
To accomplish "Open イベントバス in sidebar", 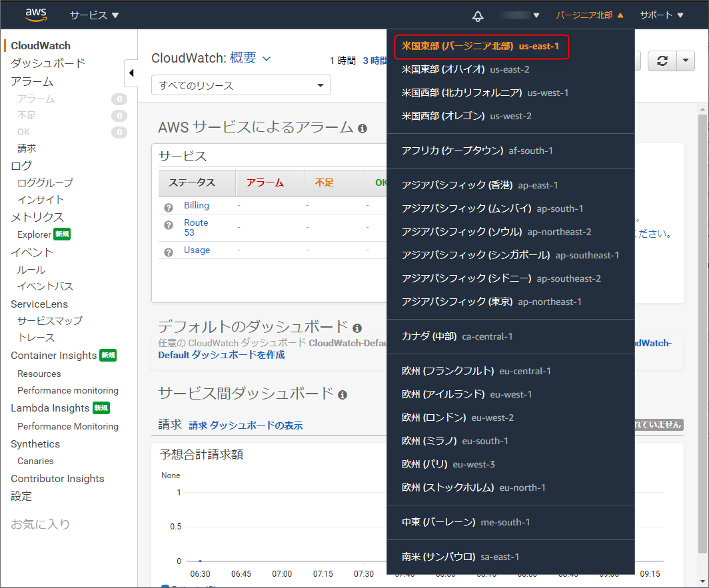I will pyautogui.click(x=45, y=286).
